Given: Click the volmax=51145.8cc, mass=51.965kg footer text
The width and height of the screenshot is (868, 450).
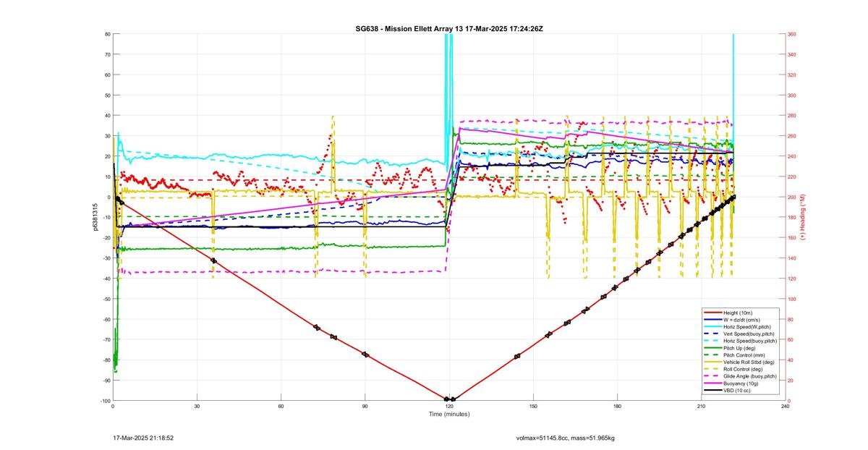Looking at the screenshot, I should (565, 438).
